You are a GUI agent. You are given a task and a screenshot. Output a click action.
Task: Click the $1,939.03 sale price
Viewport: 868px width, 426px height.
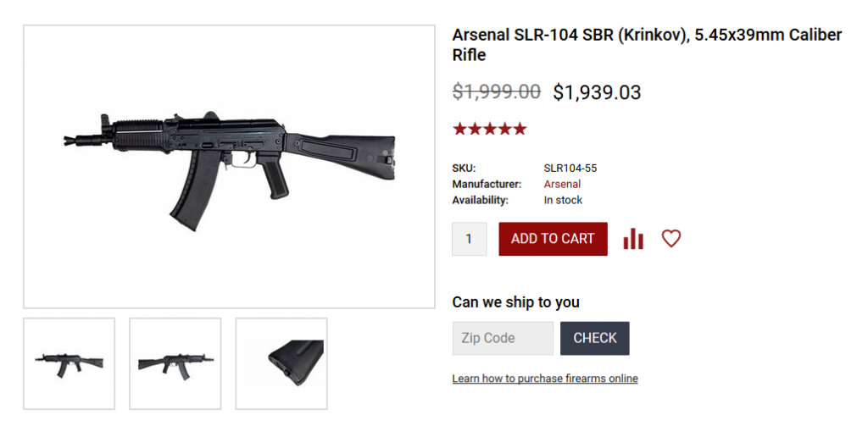coord(597,91)
